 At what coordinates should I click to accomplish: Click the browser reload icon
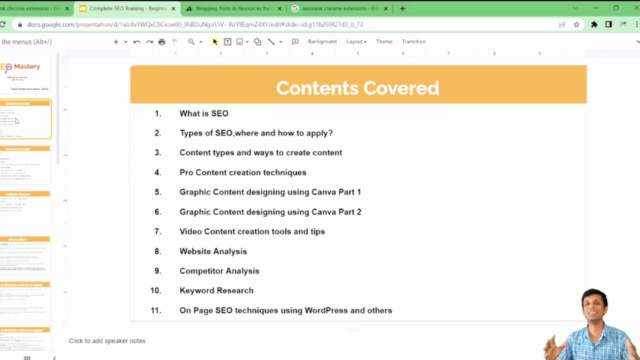tap(3, 24)
